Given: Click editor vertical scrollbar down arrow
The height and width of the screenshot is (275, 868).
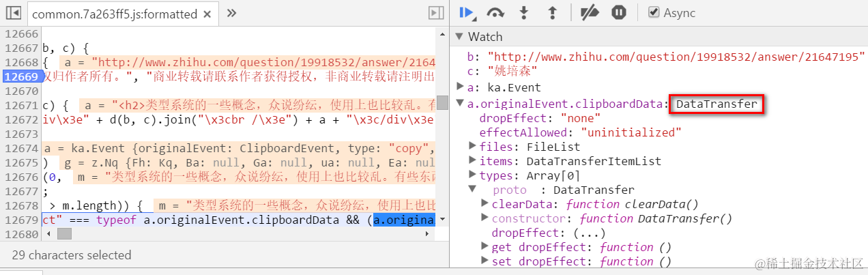Looking at the screenshot, I should click(442, 220).
